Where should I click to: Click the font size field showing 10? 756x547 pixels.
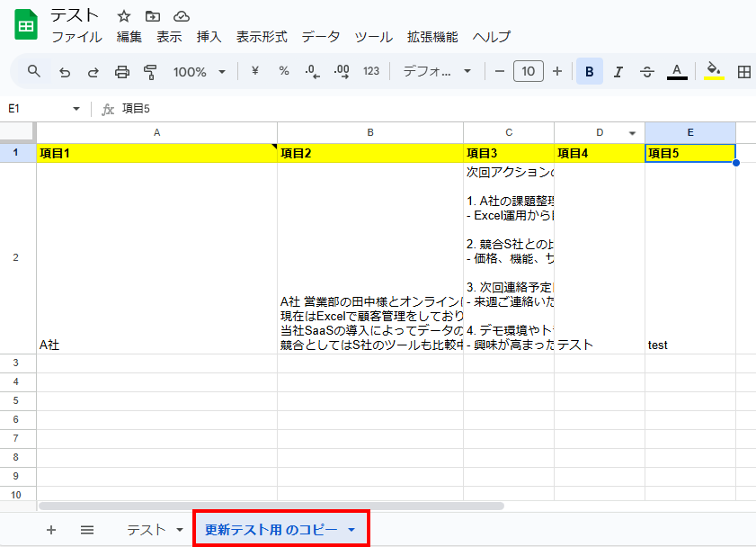tap(529, 71)
